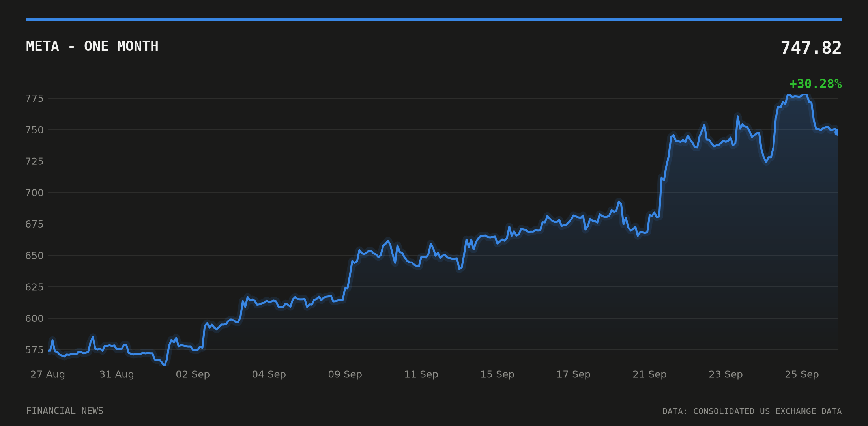This screenshot has height=426, width=868.
Task: Click the 15 Sep date label
Action: click(x=498, y=374)
